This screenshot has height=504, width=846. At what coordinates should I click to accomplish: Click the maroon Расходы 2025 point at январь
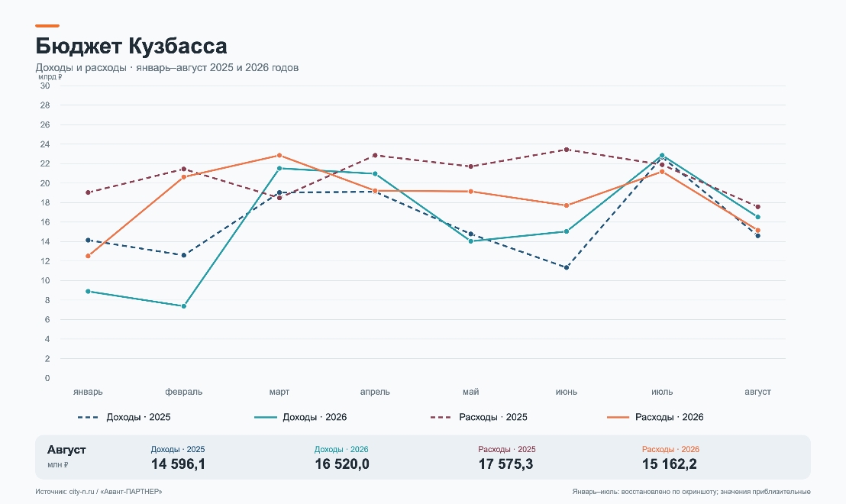[x=88, y=192]
